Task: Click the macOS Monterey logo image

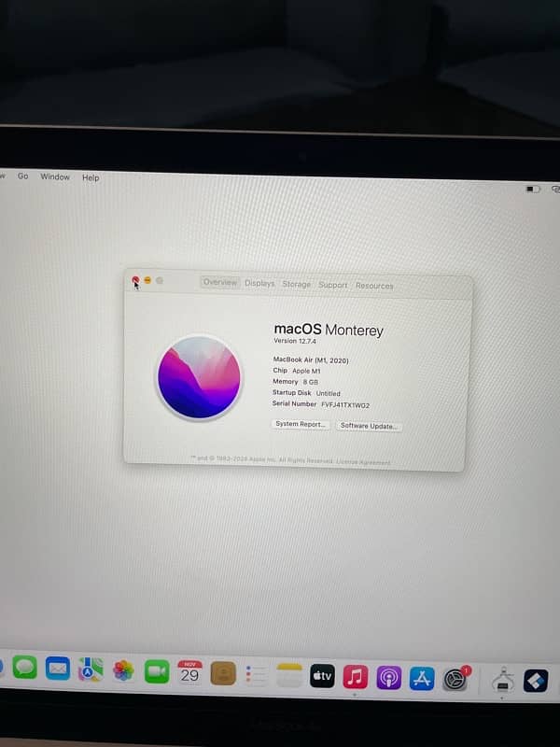Action: pyautogui.click(x=199, y=377)
